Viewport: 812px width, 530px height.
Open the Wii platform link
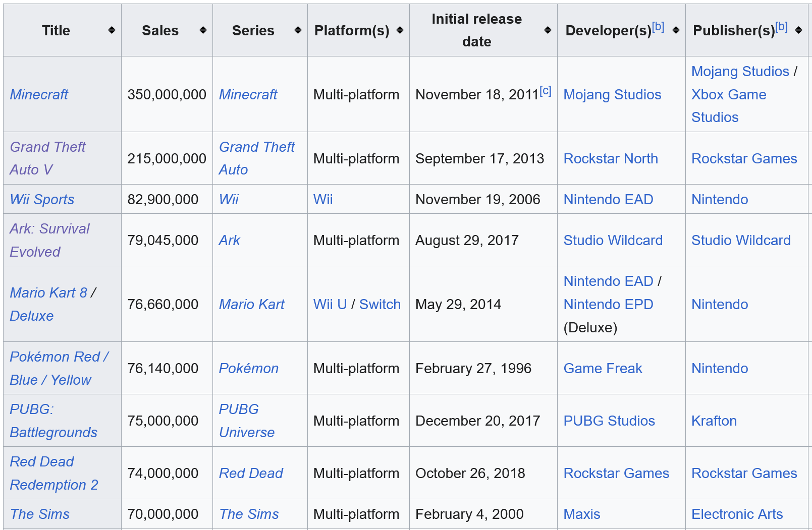click(x=323, y=199)
